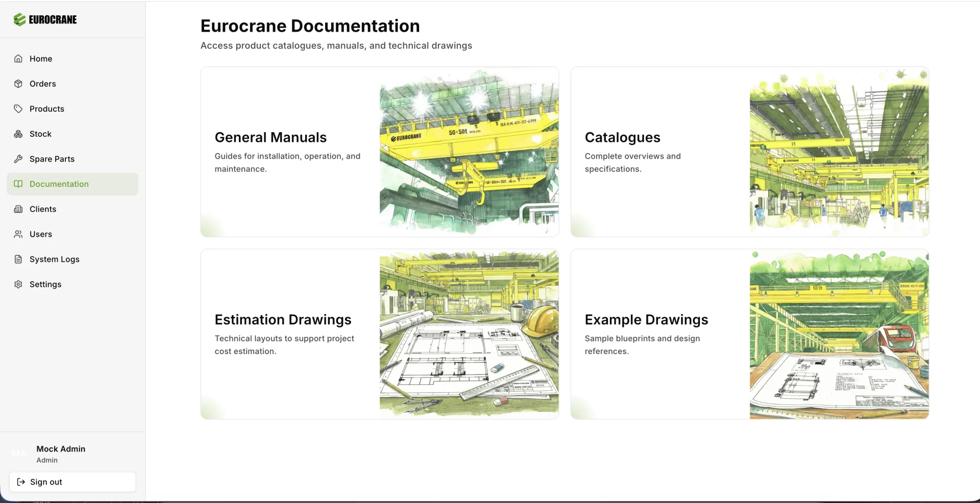The image size is (980, 503).
Task: Click the Eurocrane logo in sidebar header
Action: tap(45, 19)
